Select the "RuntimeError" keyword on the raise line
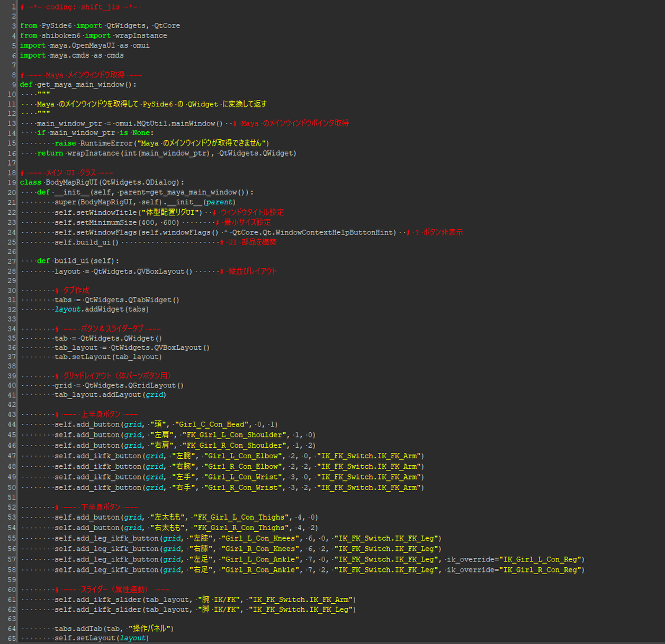This screenshot has width=665, height=644. point(106,143)
